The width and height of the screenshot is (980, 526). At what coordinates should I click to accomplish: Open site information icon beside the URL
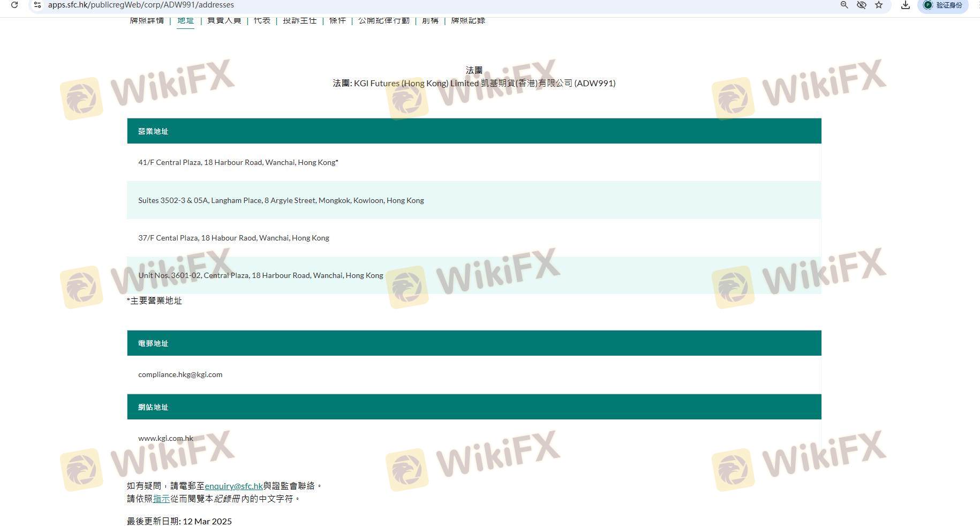click(37, 5)
